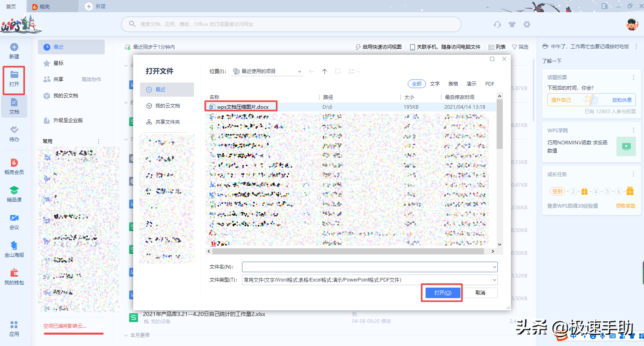Select the 表格 filter tab
The width and height of the screenshot is (644, 346).
(x=453, y=84)
